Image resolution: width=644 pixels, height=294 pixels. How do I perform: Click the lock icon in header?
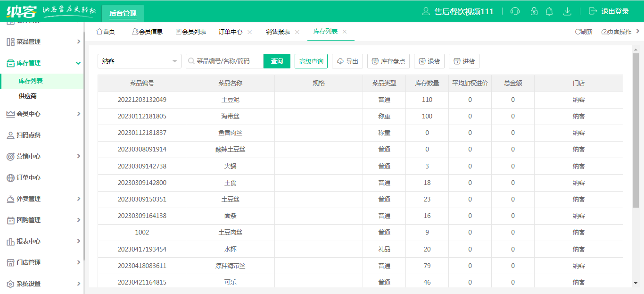(534, 11)
